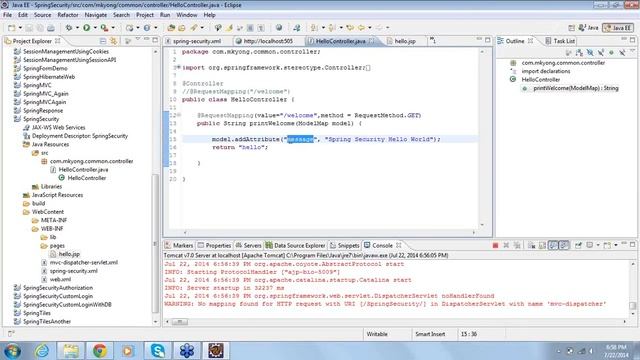Click the Sort icon in Outline toolbar

(x=579, y=53)
